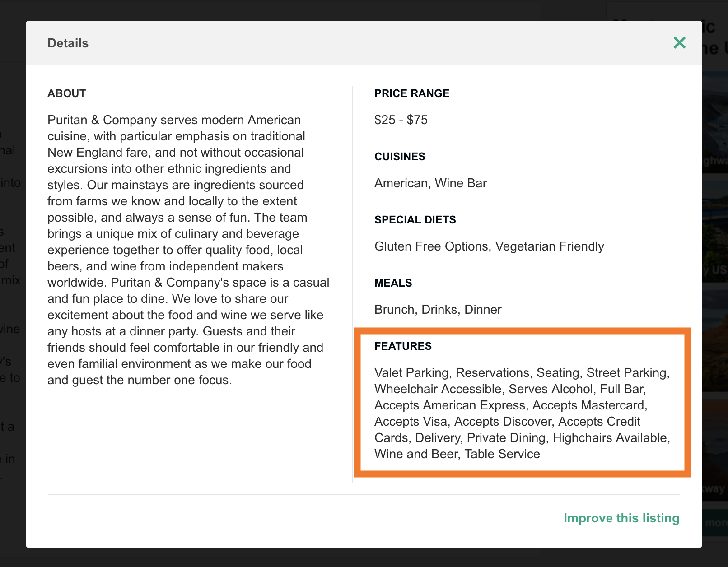Click the Wine and Beer, Table Service line
The image size is (728, 567).
[x=457, y=454]
